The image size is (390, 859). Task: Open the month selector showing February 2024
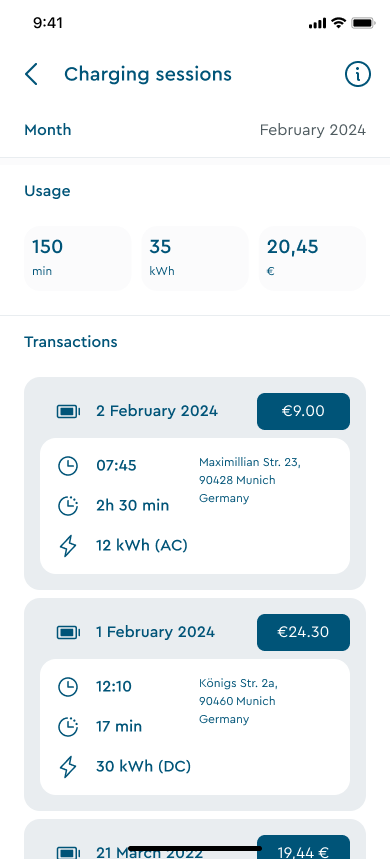195,130
